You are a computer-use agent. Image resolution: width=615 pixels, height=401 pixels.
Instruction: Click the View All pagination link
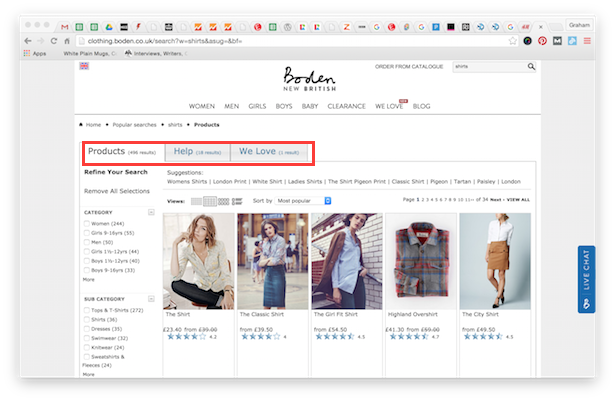pyautogui.click(x=518, y=200)
